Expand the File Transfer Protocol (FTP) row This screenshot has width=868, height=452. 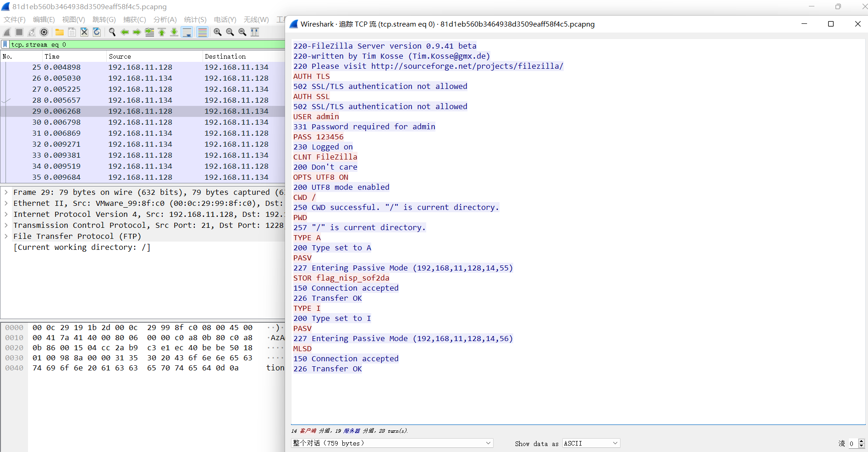[6, 237]
